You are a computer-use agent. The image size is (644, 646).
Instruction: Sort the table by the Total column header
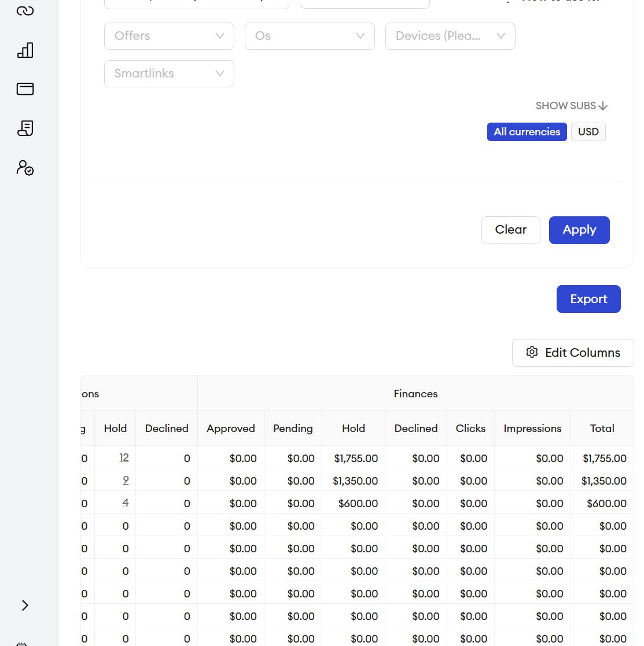point(602,428)
